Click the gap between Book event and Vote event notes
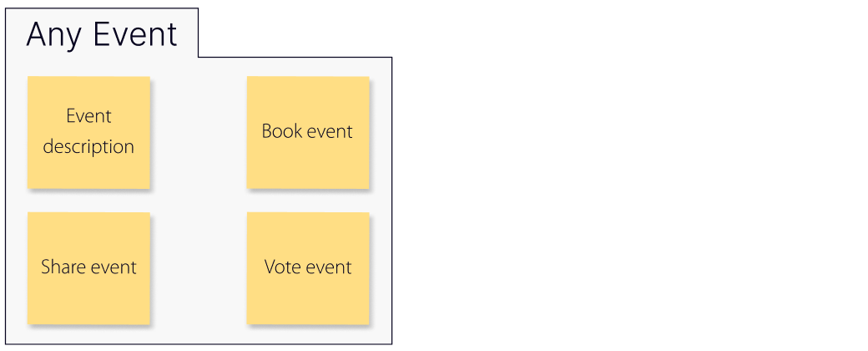This screenshot has height=351, width=868. click(307, 201)
